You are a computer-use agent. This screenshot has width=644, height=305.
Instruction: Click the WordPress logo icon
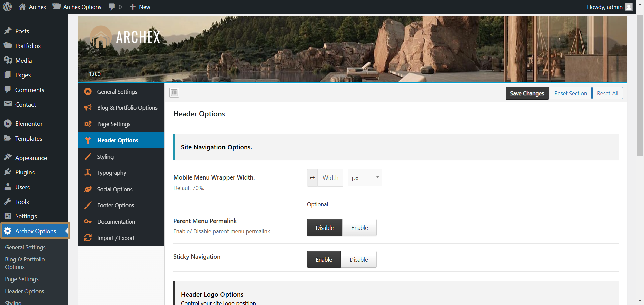[7, 7]
